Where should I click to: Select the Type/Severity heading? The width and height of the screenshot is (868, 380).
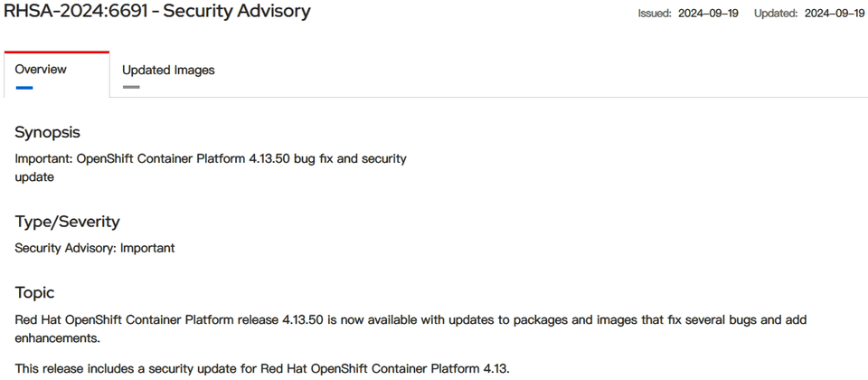tap(67, 222)
